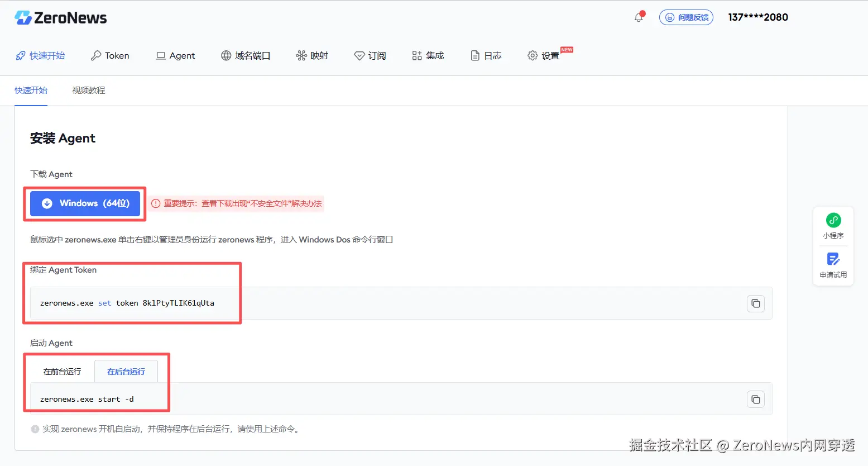
Task: Copy the zeronews.exe start -d command
Action: 756,400
